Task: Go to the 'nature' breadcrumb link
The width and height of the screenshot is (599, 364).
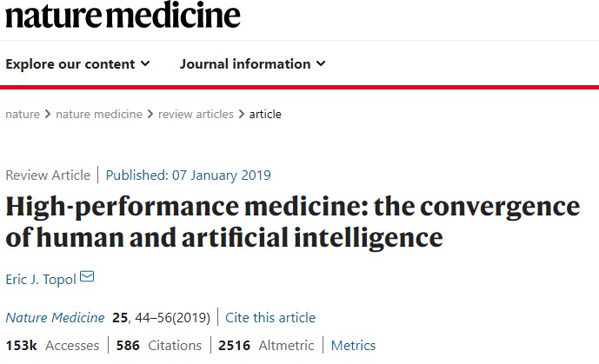Action: [23, 114]
